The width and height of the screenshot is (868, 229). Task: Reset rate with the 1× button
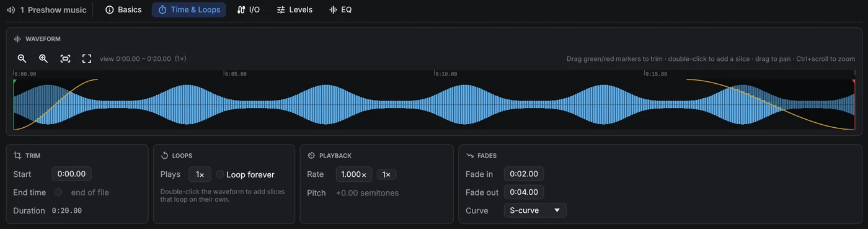[386, 174]
